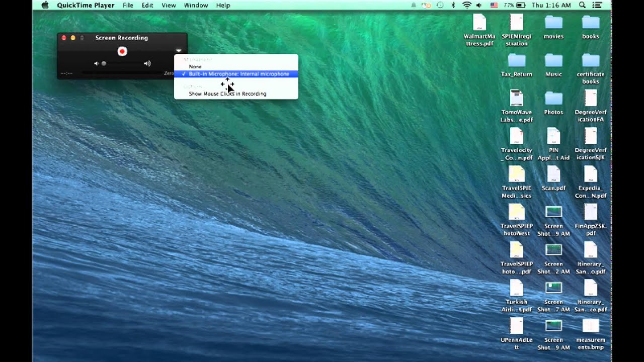This screenshot has height=362, width=644.
Task: Open the US flag input menu
Action: click(494, 5)
